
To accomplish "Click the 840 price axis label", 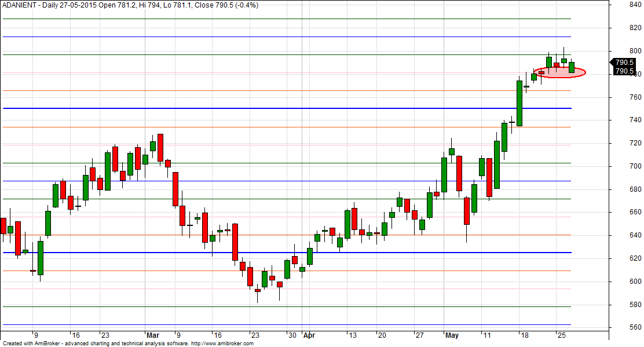I will (x=635, y=5).
